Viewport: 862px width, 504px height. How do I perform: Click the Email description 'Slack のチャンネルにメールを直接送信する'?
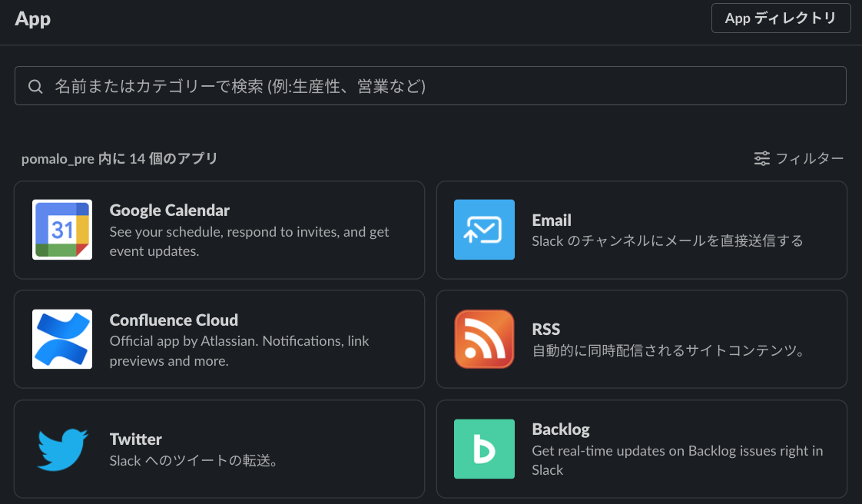pyautogui.click(x=668, y=240)
